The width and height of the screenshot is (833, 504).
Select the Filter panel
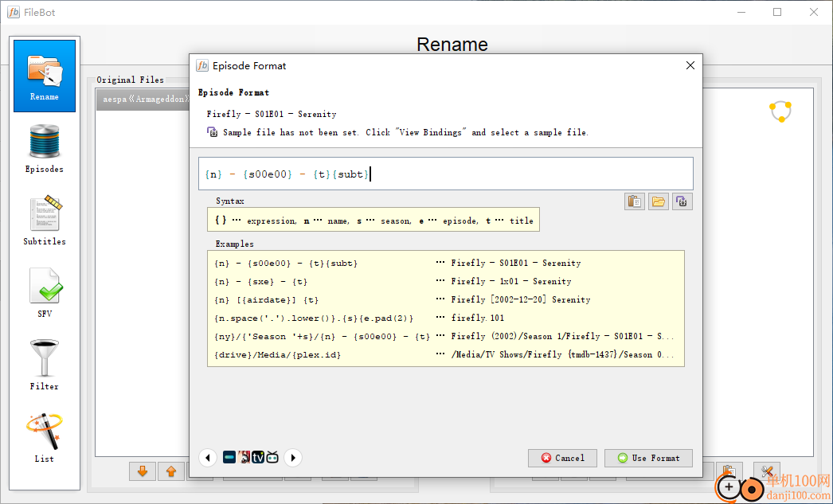coord(45,365)
